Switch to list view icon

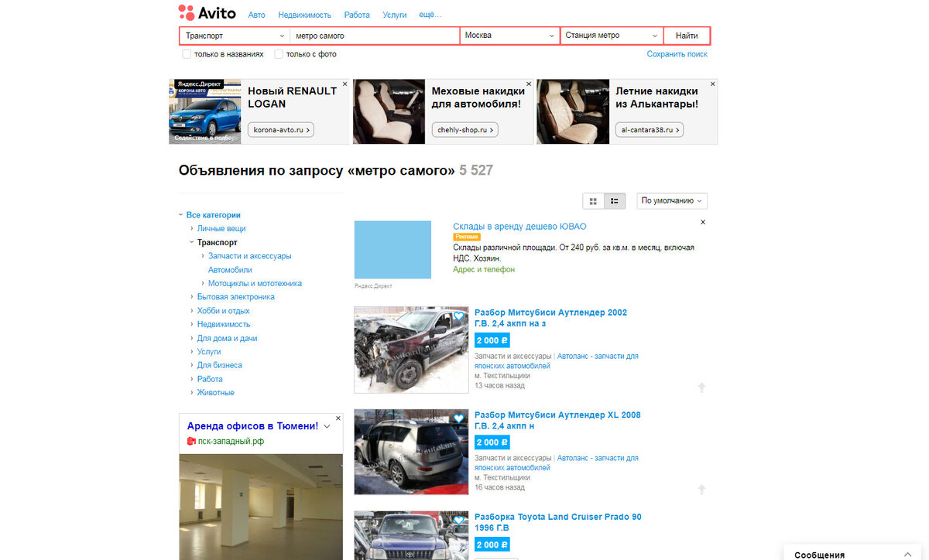tap(615, 201)
